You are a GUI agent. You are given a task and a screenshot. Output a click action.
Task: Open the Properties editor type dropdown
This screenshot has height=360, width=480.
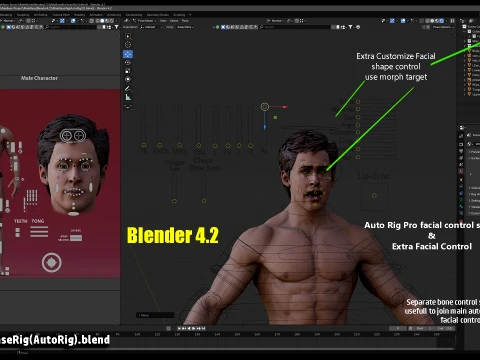tap(462, 128)
